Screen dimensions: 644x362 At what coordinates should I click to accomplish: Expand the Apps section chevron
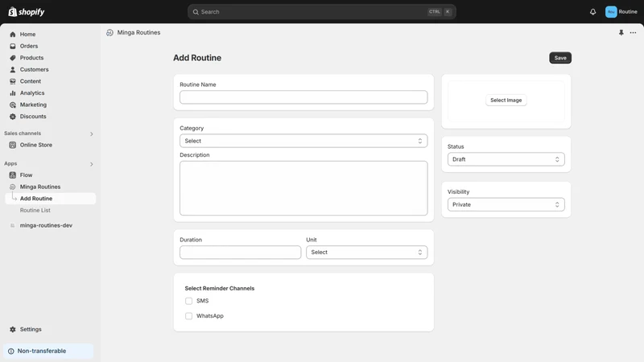92,164
